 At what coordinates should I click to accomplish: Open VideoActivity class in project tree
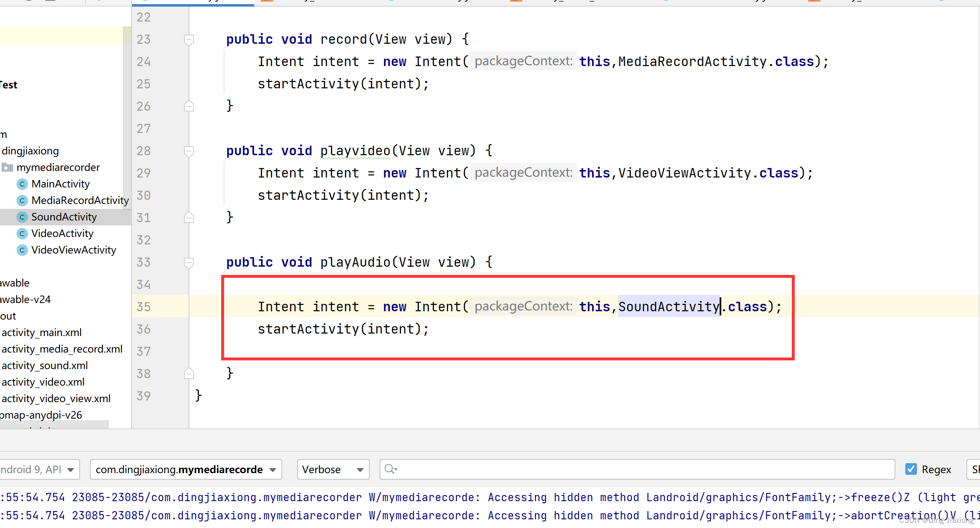(x=62, y=233)
